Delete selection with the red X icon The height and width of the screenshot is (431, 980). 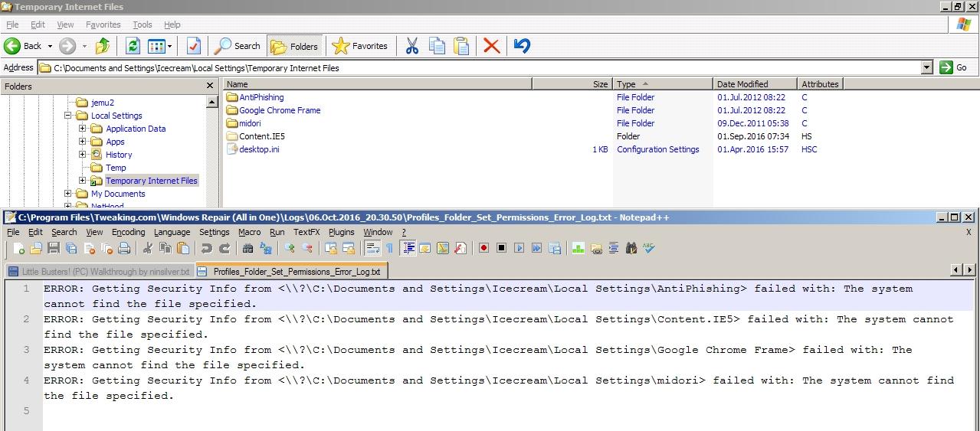491,46
